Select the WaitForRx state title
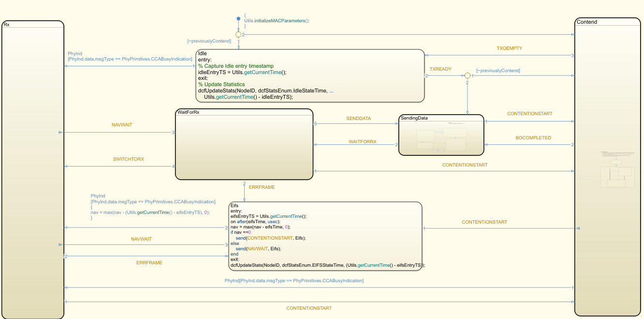This screenshot has height=319, width=644. [x=189, y=112]
